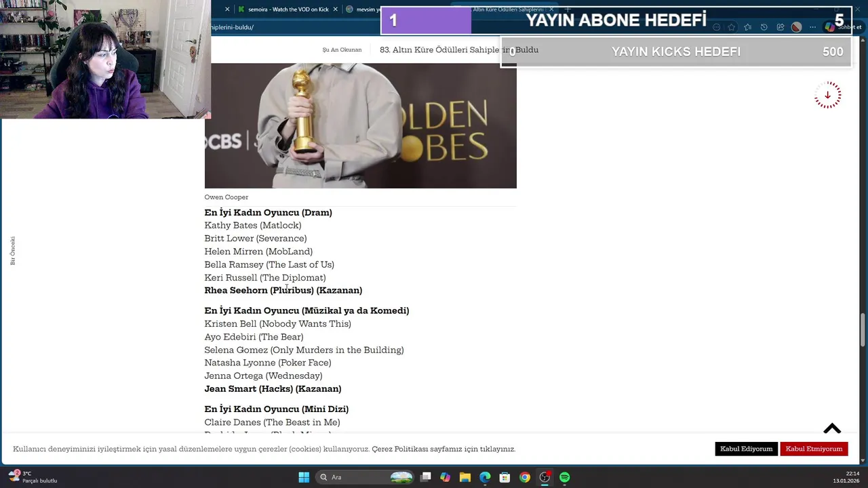Open a new browser tab with plus
Screen dimensions: 868x488
[568, 9]
